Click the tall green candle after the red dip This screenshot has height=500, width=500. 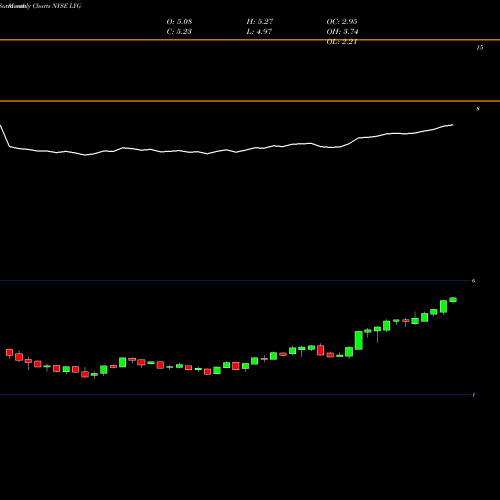[x=359, y=340]
